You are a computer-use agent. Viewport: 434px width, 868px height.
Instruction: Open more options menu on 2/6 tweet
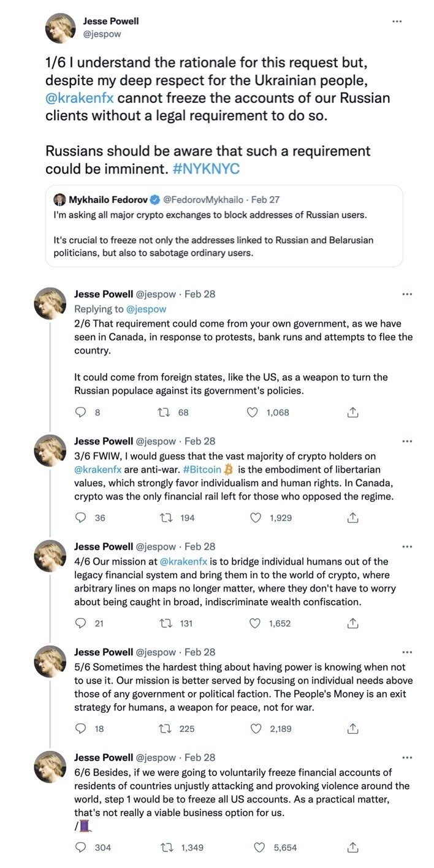(x=407, y=294)
